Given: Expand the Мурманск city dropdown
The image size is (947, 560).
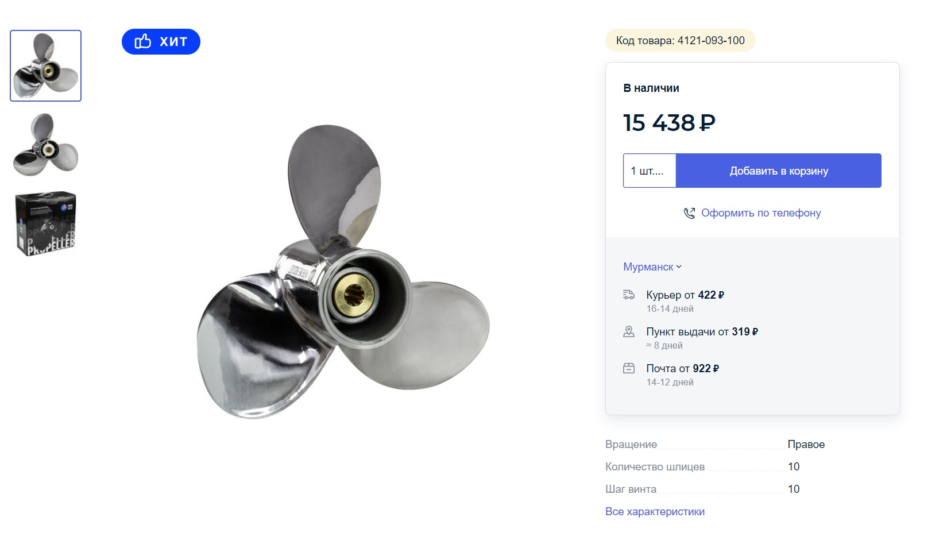Looking at the screenshot, I should point(648,267).
